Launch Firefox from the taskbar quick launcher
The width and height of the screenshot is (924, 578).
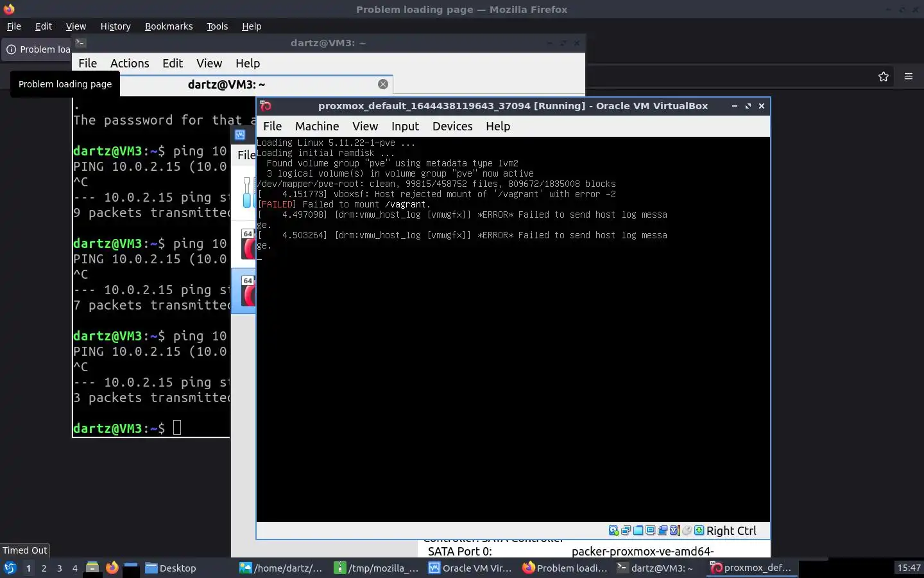pos(112,568)
